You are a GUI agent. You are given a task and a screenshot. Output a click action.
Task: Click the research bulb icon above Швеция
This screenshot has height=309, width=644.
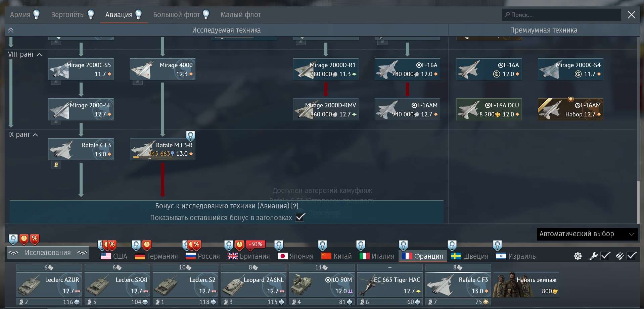point(452,245)
